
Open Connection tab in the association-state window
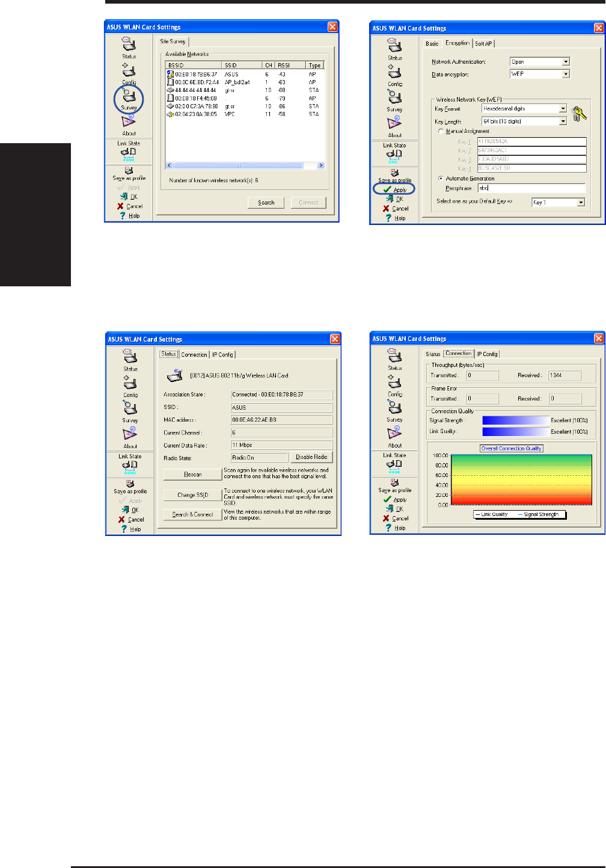pos(194,355)
